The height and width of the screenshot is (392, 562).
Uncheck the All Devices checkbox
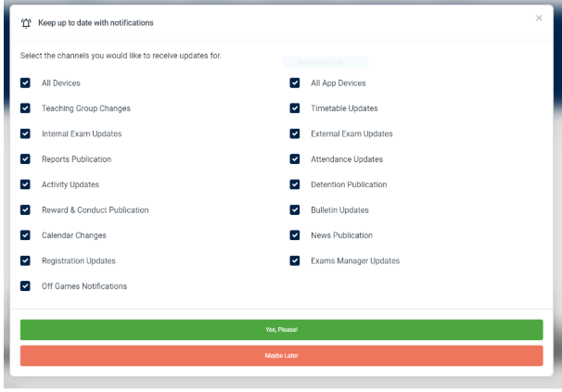[x=26, y=83]
